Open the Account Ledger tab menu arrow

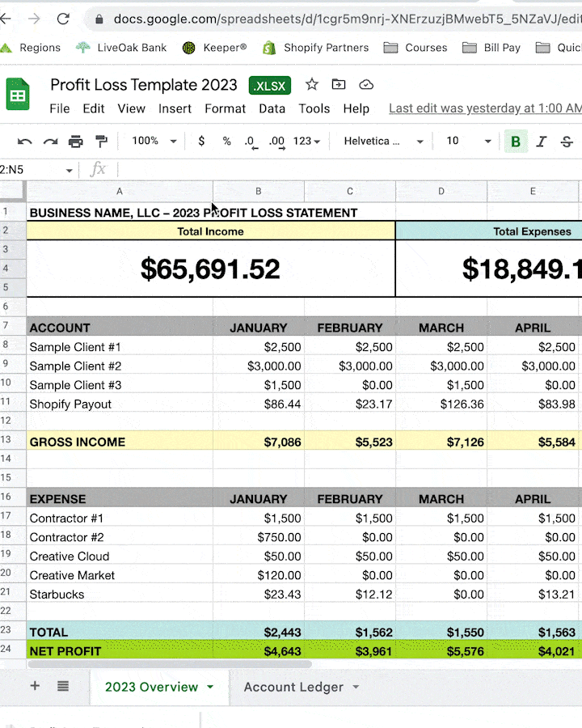coord(356,686)
